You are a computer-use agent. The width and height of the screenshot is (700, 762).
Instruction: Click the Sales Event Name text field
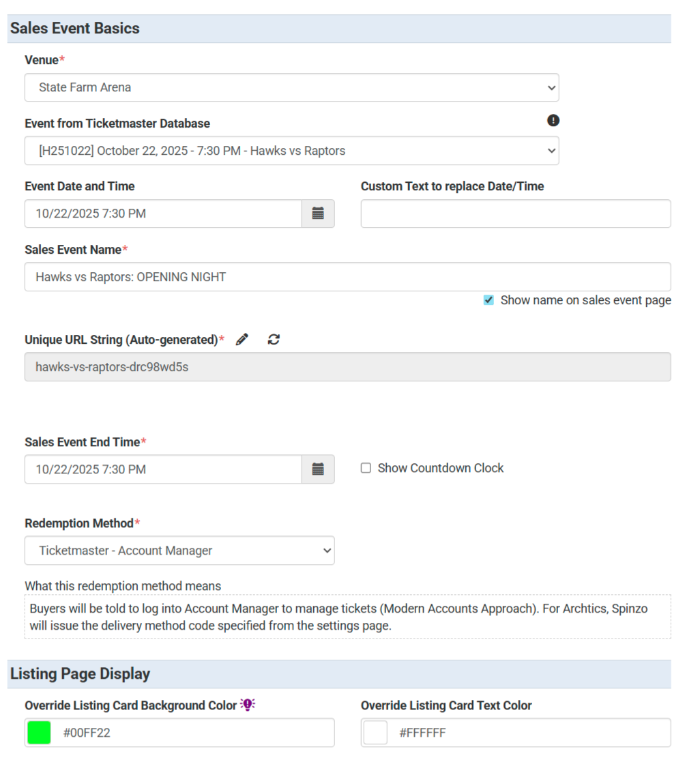(347, 277)
